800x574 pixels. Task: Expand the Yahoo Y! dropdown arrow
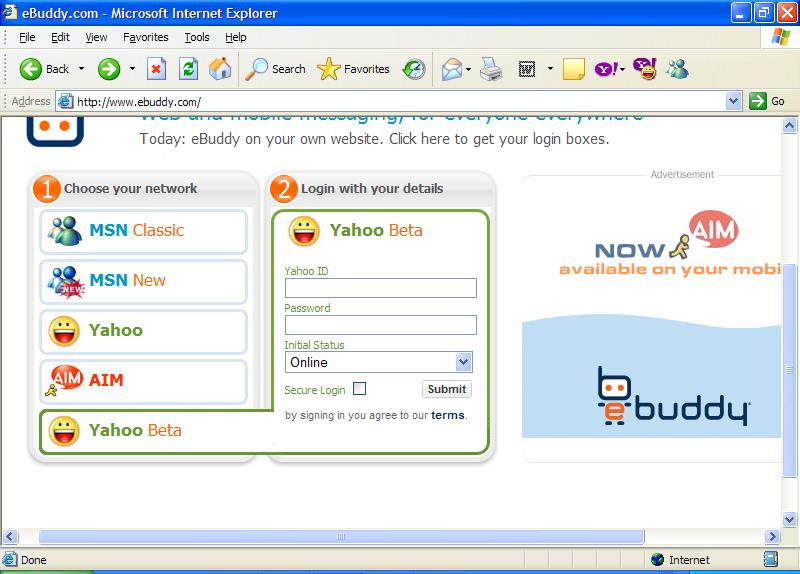click(x=622, y=69)
